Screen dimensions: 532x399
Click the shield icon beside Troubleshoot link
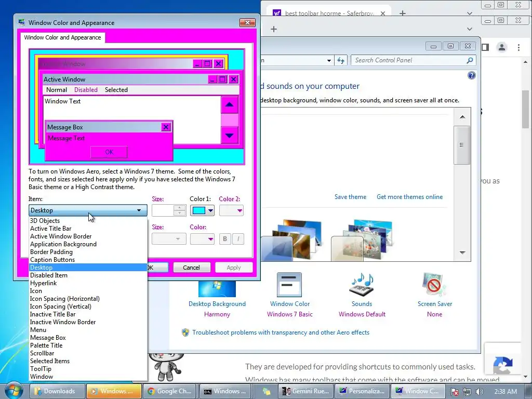pyautogui.click(x=185, y=332)
